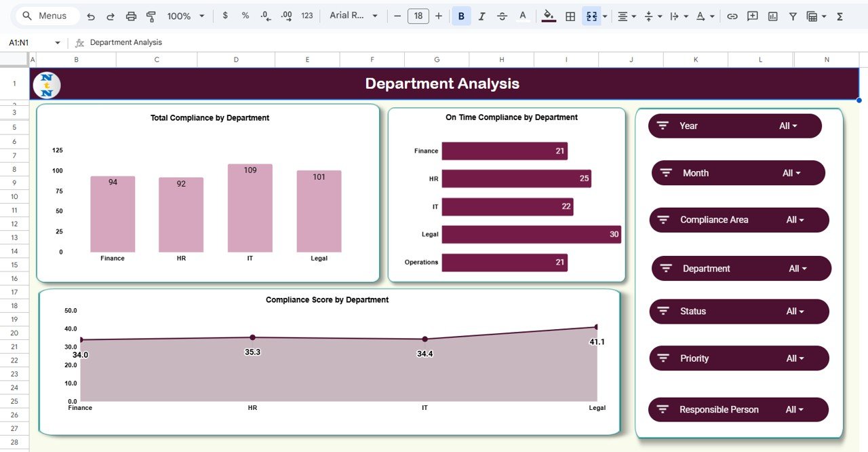Toggle bold formatting

pos(461,16)
